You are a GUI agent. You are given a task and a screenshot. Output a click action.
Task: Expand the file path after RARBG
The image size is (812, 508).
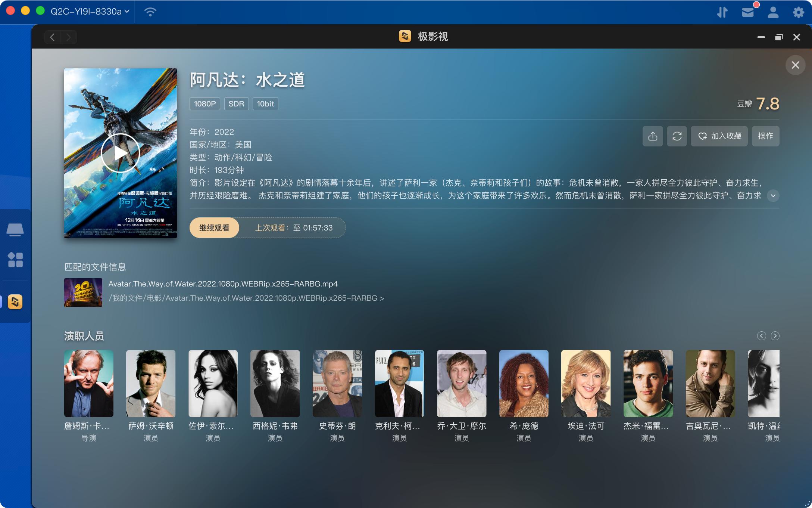click(x=382, y=298)
